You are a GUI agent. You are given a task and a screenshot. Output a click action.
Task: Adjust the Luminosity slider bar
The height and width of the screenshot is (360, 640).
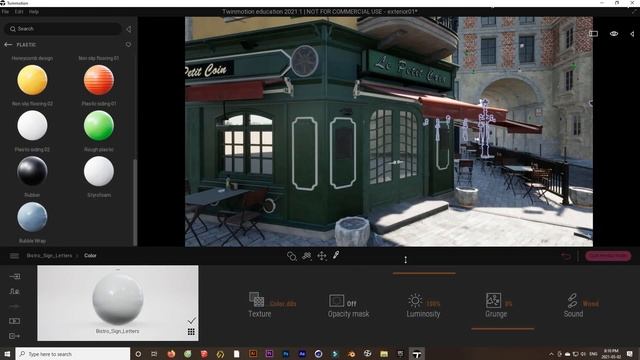click(424, 273)
